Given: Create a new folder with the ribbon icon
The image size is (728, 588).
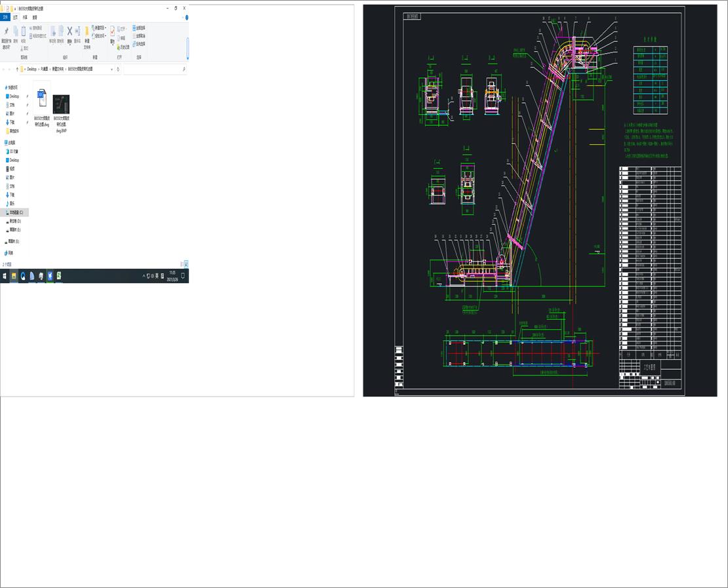Looking at the screenshot, I should pos(86,32).
